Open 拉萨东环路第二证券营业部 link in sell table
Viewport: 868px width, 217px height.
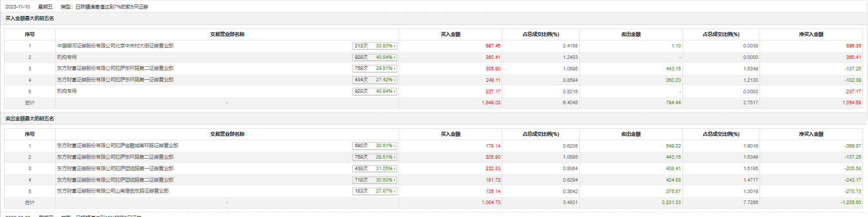[115, 157]
